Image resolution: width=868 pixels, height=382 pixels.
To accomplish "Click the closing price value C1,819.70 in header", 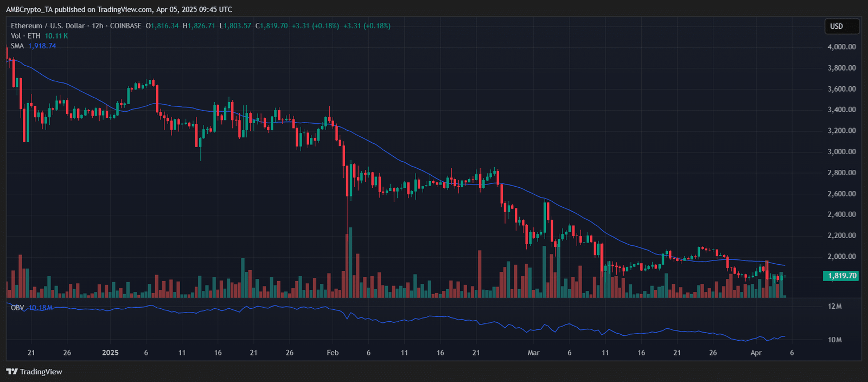I will pos(272,26).
